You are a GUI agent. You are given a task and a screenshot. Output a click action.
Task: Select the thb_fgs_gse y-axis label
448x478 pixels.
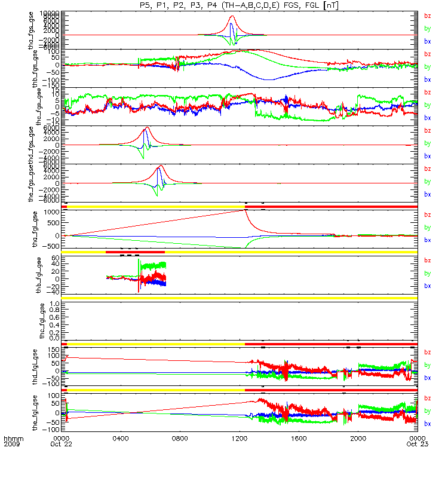[35, 69]
